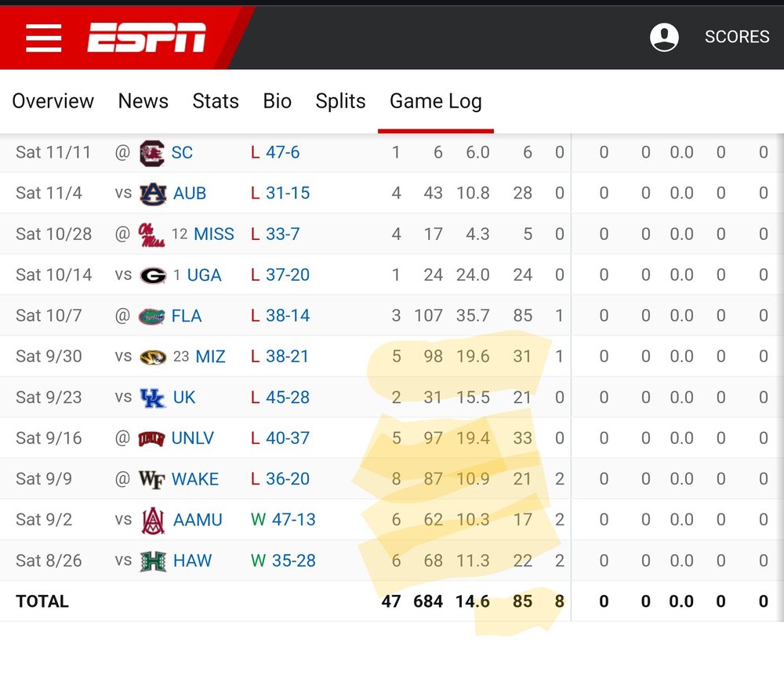The width and height of the screenshot is (784, 679).
Task: Open the Stats tab
Action: point(216,101)
